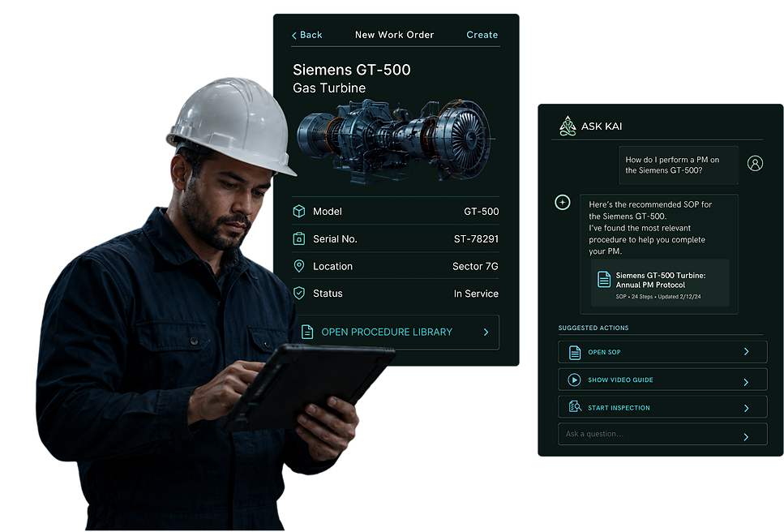Click the Open Procedure Library document icon

(x=307, y=332)
